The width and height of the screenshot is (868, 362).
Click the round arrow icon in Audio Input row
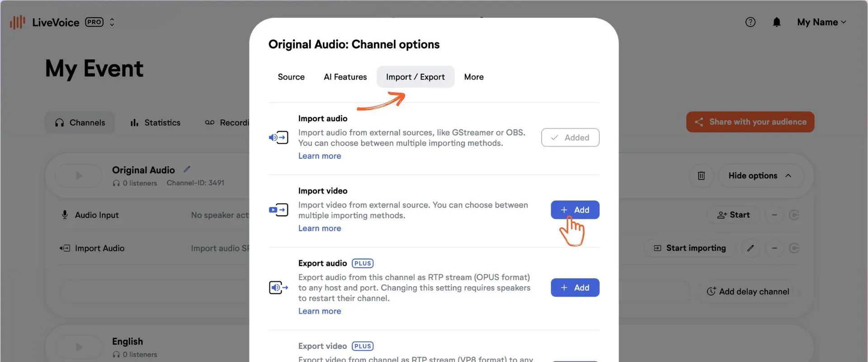point(794,215)
